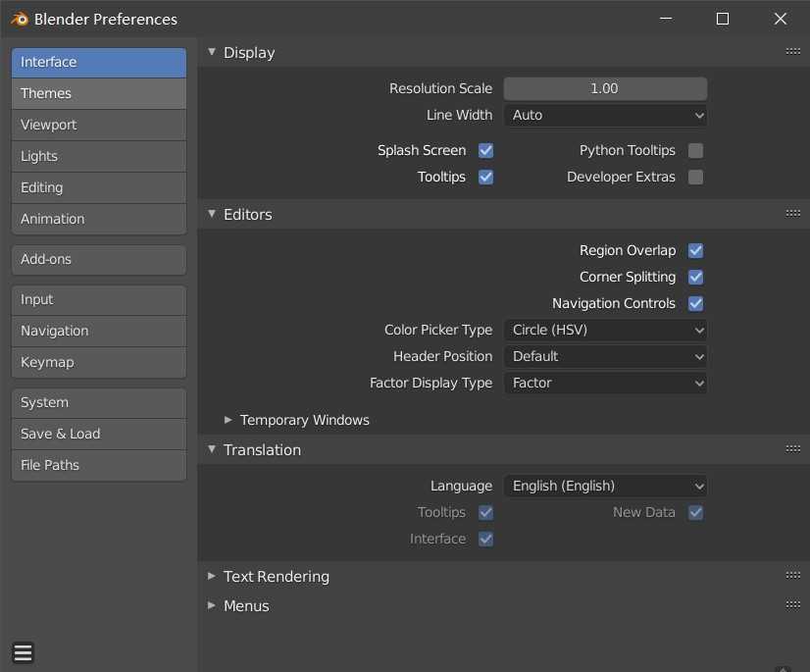Grab the Editors panel drag handle dots
This screenshot has height=672, width=810.
click(x=793, y=214)
